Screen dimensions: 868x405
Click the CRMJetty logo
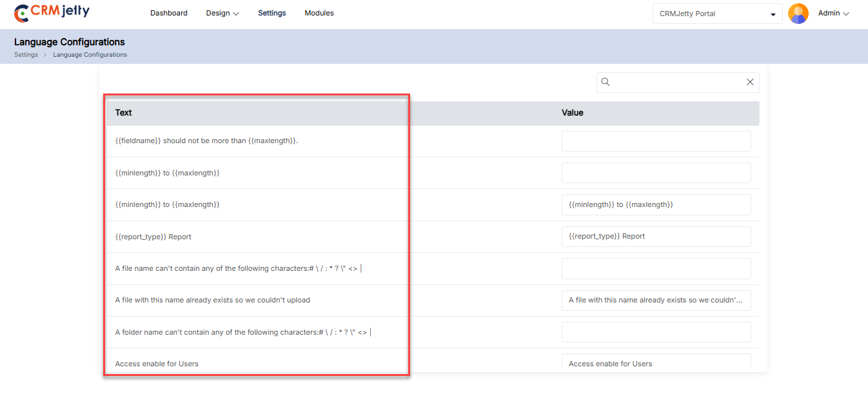click(52, 13)
